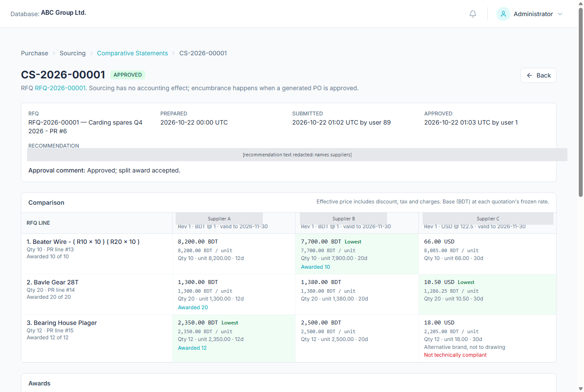The image size is (584, 392).
Task: Click the submitted timestamp by user 89
Action: (341, 122)
